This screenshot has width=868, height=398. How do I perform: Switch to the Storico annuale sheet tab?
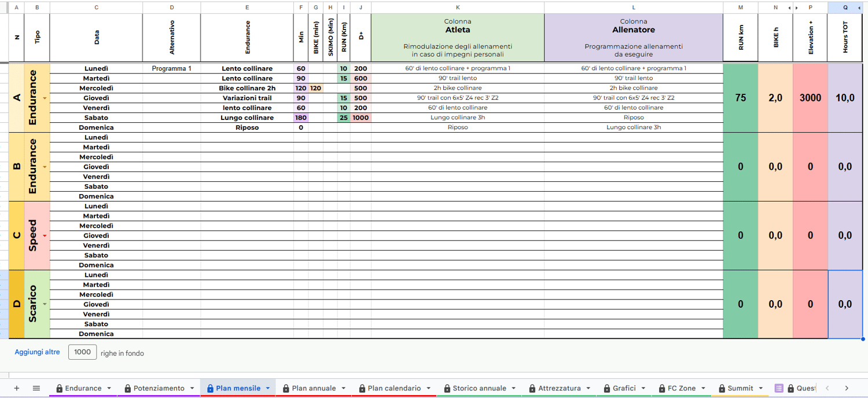(x=479, y=388)
